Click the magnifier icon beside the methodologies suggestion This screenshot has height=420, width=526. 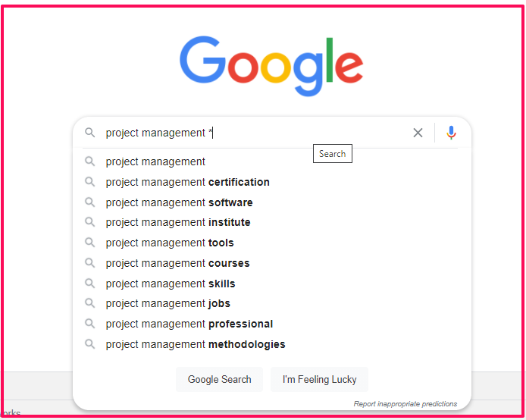[x=90, y=344]
